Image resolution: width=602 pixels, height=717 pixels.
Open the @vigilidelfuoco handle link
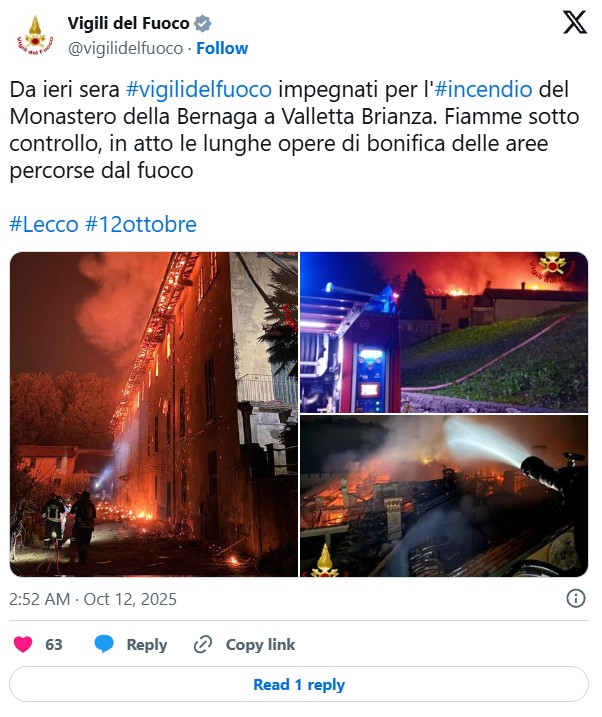coord(125,48)
